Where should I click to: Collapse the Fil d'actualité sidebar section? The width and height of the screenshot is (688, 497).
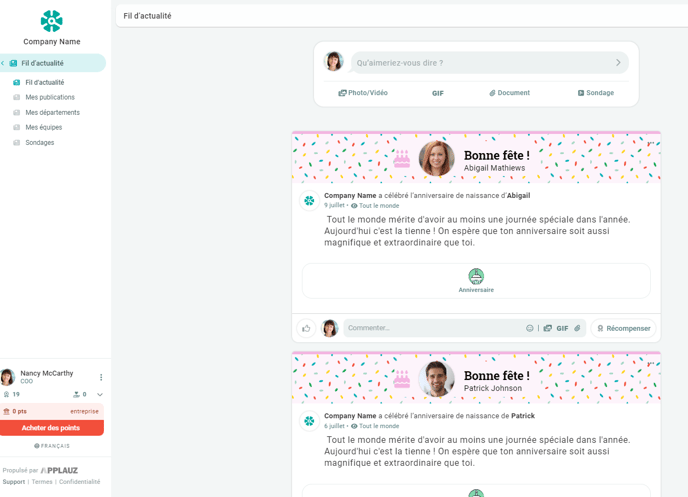coord(4,63)
